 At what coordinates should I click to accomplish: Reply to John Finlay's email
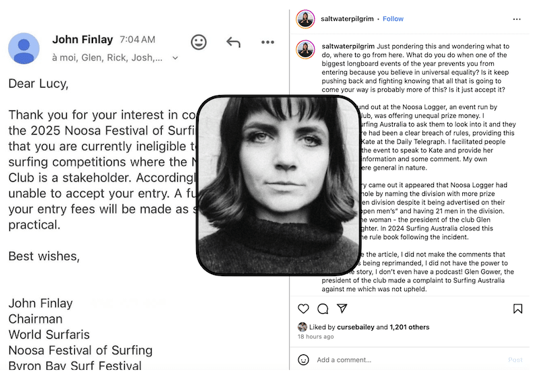click(233, 42)
